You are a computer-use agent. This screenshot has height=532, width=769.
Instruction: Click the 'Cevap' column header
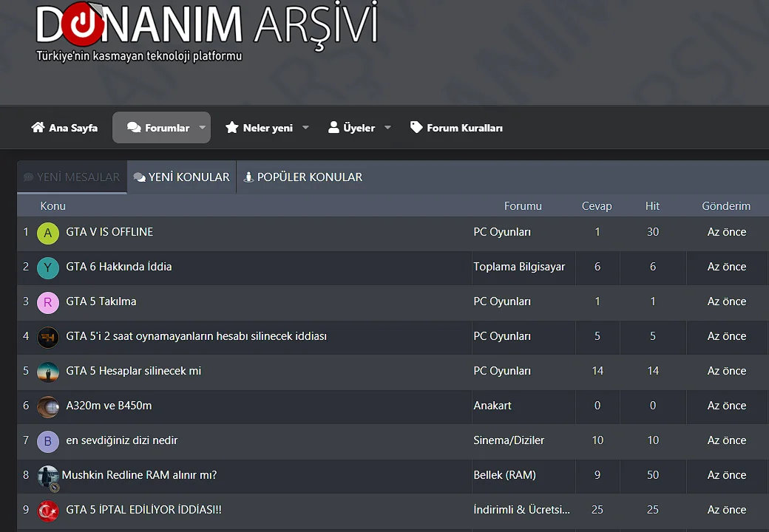click(597, 205)
